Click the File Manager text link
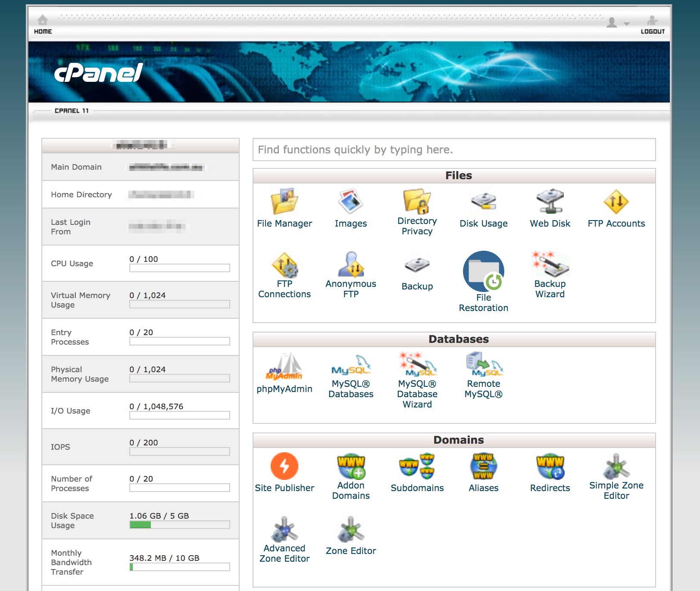700x591 pixels. click(284, 224)
